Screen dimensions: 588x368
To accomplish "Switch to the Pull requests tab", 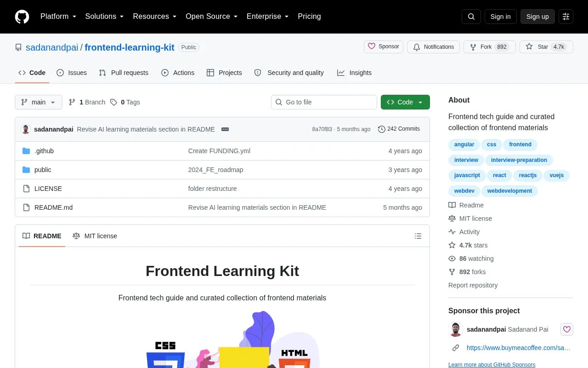I will pos(124,73).
